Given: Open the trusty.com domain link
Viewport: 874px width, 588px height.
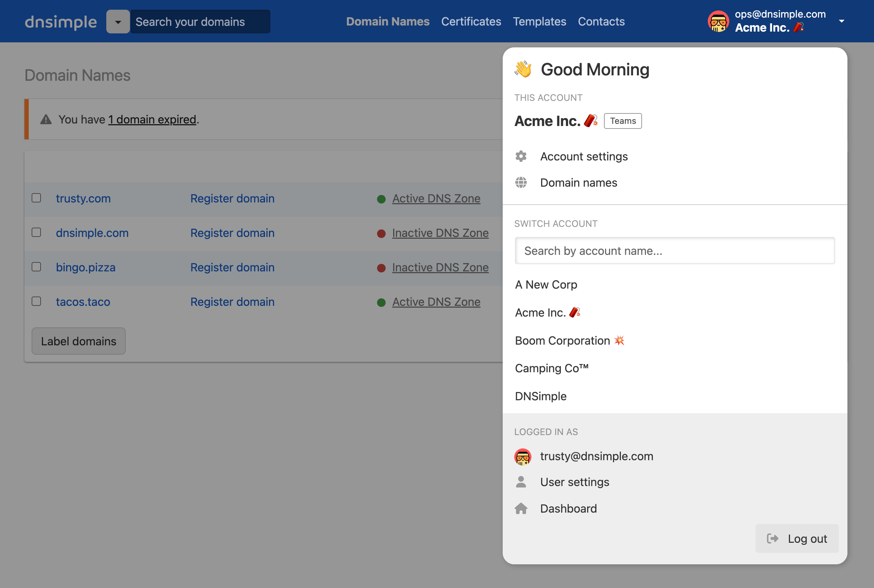Looking at the screenshot, I should click(83, 199).
